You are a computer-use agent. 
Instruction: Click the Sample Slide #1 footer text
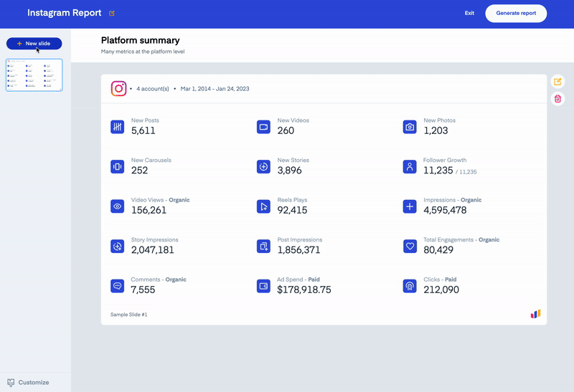tap(129, 315)
